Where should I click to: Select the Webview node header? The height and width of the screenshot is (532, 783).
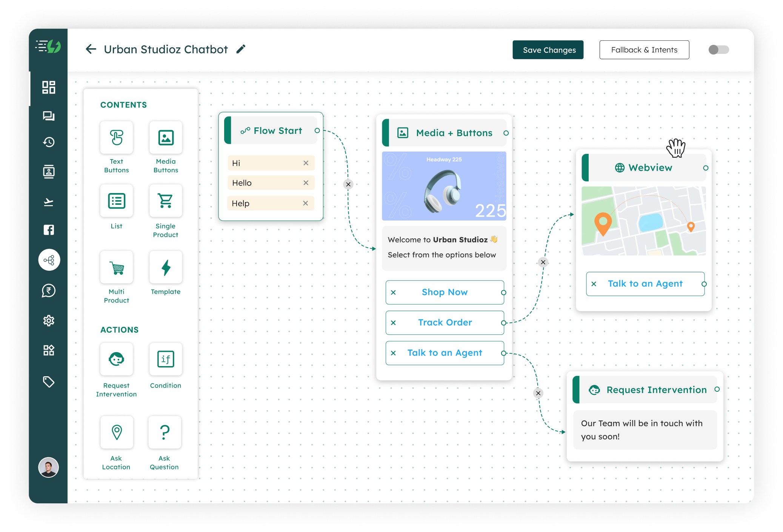point(644,167)
